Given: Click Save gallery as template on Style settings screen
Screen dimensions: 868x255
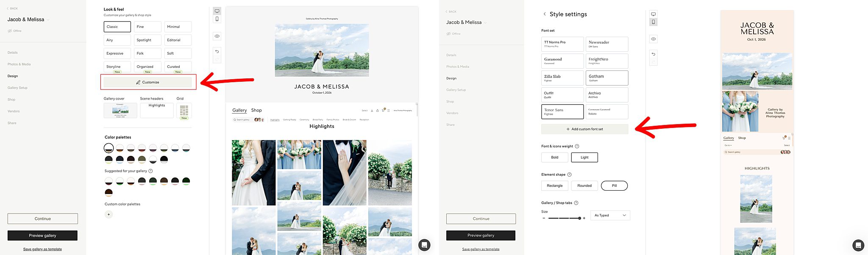Looking at the screenshot, I should tap(481, 249).
